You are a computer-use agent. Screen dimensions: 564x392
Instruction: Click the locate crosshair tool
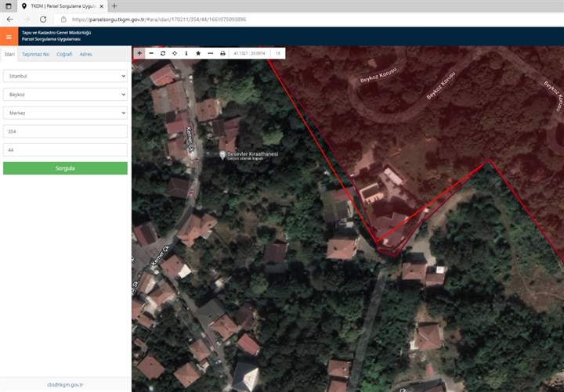pos(175,53)
